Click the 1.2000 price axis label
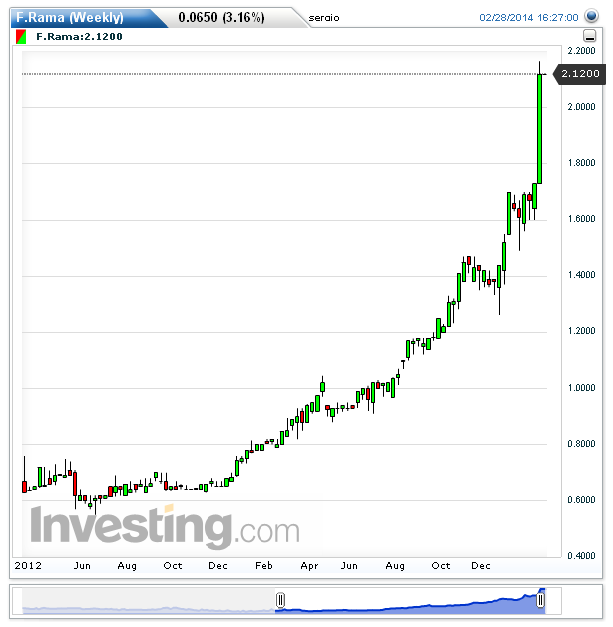 (581, 331)
